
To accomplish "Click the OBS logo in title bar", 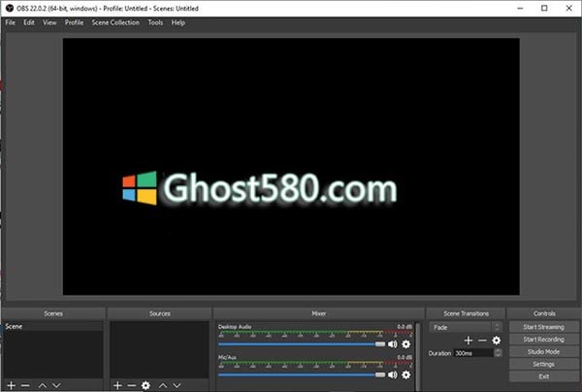I will pyautogui.click(x=10, y=8).
